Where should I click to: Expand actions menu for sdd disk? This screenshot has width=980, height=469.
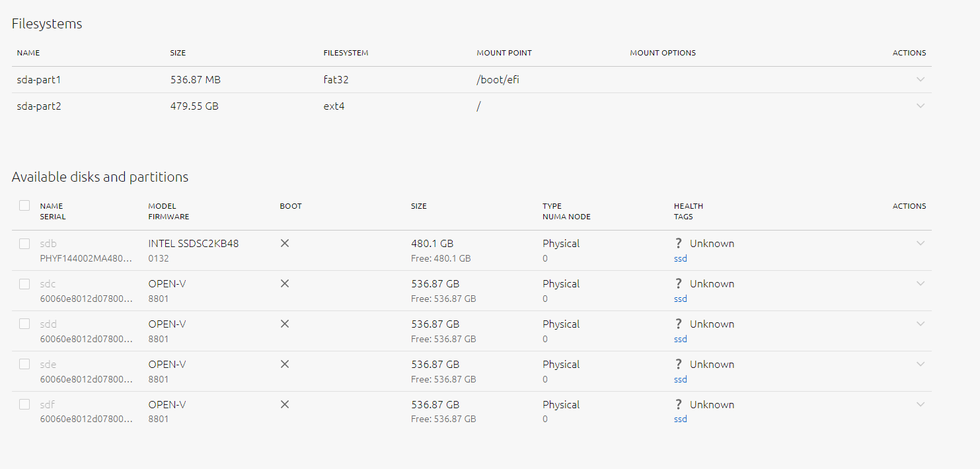(921, 324)
